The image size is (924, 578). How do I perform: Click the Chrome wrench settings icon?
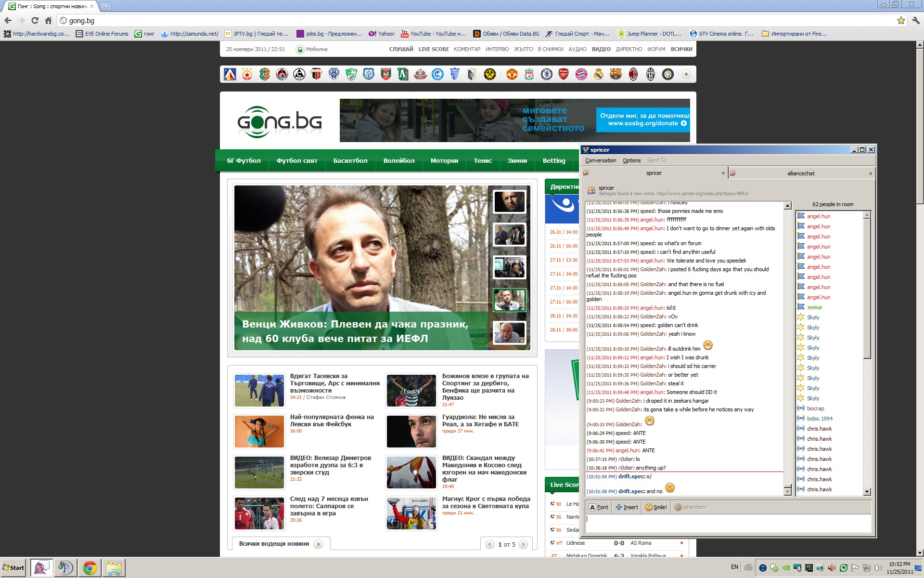click(x=915, y=21)
